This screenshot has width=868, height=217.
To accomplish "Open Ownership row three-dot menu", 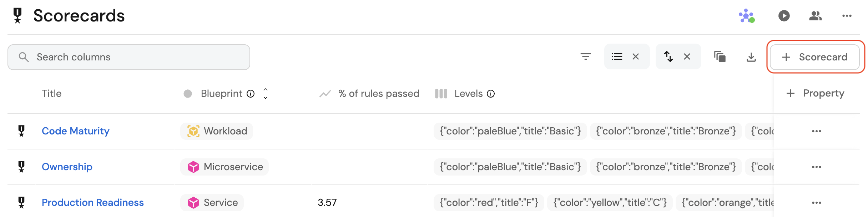I will pos(816,167).
